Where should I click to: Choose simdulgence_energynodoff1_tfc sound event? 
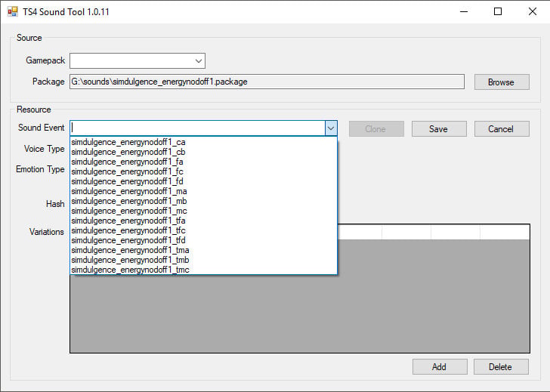pyautogui.click(x=203, y=230)
